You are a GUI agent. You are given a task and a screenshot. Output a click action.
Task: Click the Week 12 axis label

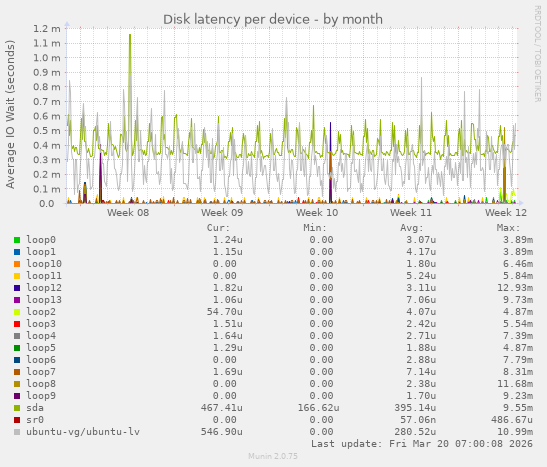506,213
